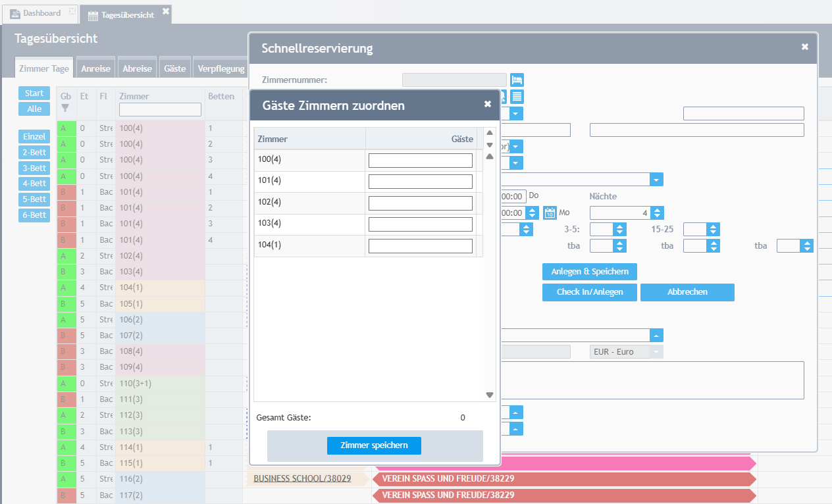Click the Gäste input for room 100(4)
The height and width of the screenshot is (504, 832).
[420, 161]
